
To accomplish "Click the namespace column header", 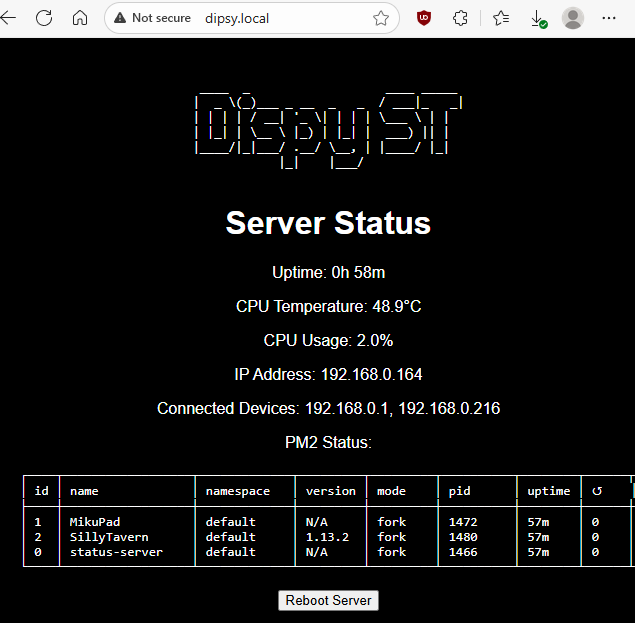I will point(238,491).
